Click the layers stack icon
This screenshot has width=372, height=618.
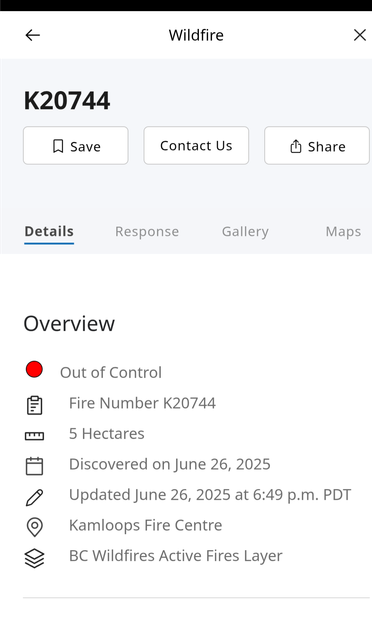[x=35, y=558]
